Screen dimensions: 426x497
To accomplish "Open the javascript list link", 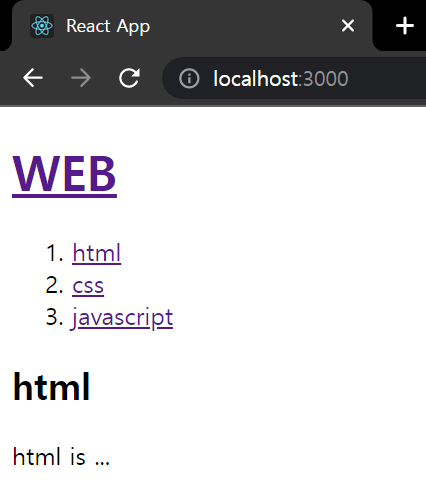I will [x=122, y=318].
